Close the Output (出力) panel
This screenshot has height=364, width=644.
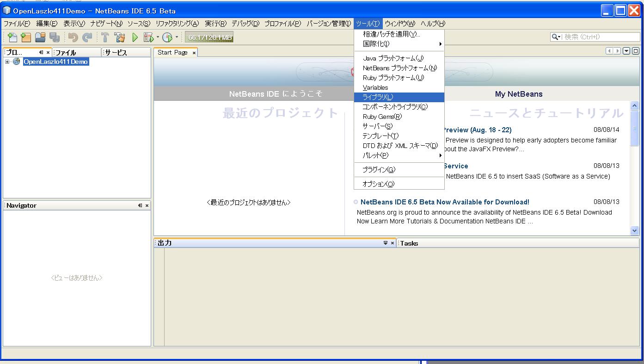pyautogui.click(x=393, y=243)
